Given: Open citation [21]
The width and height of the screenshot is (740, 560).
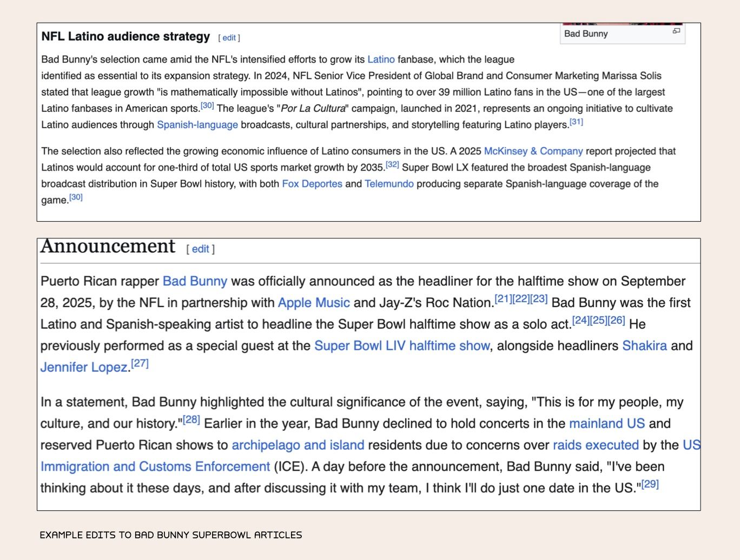Looking at the screenshot, I should (503, 299).
